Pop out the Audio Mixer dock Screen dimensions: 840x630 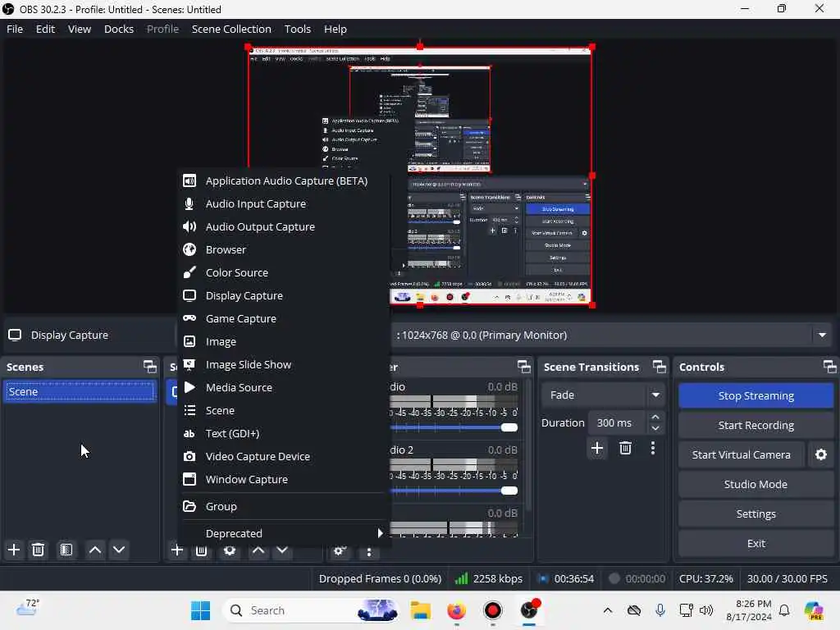[x=524, y=367]
